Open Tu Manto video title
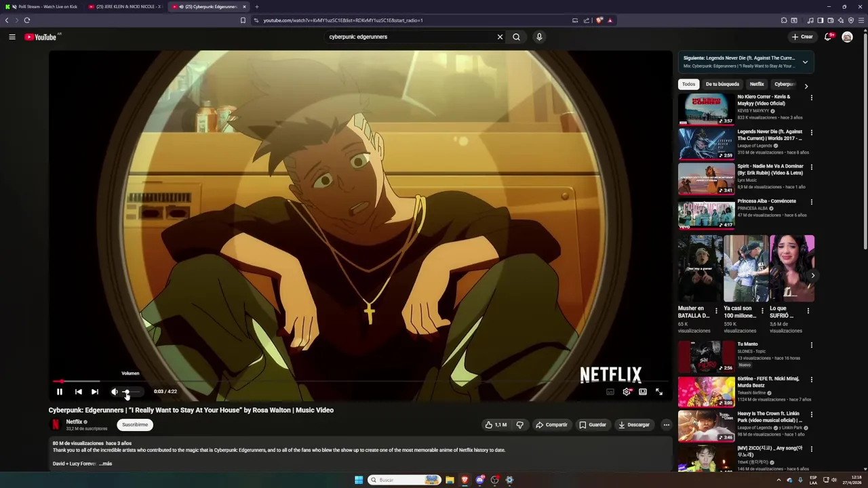 tap(748, 344)
